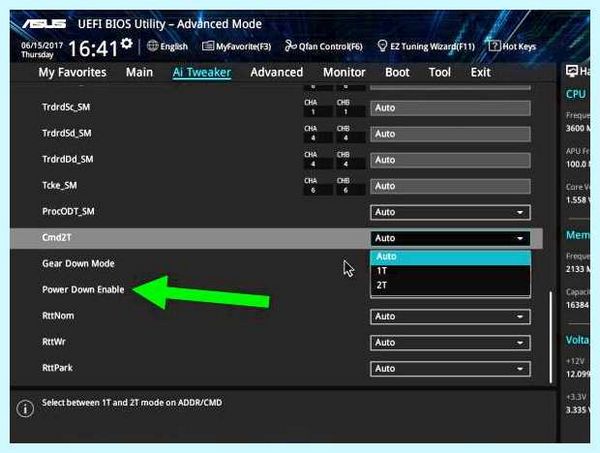The width and height of the screenshot is (600, 453).
Task: Click the info circle icon at bottom
Action: tap(25, 409)
